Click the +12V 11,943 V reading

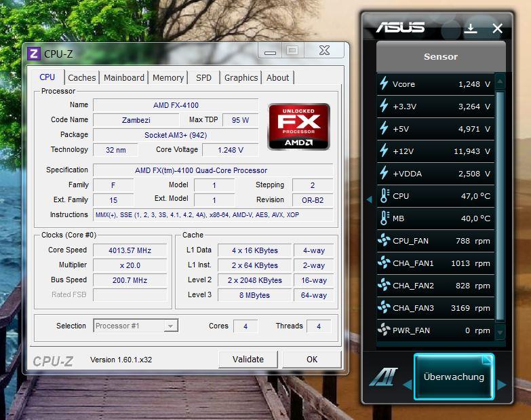tap(472, 151)
